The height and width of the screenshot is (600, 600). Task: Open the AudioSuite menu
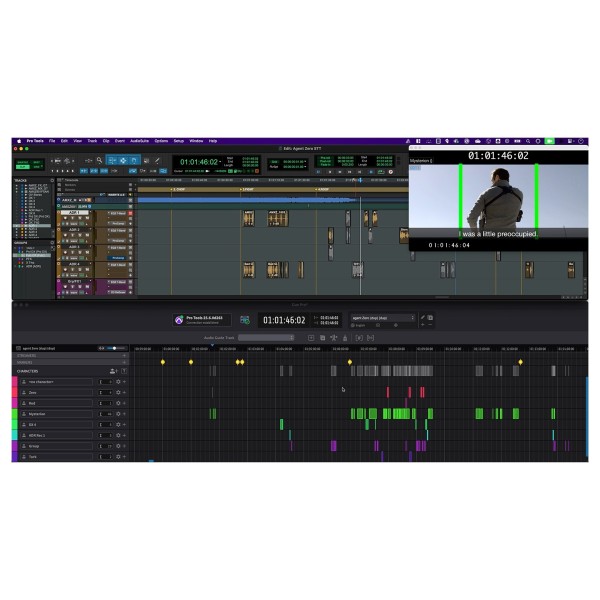pyautogui.click(x=139, y=141)
